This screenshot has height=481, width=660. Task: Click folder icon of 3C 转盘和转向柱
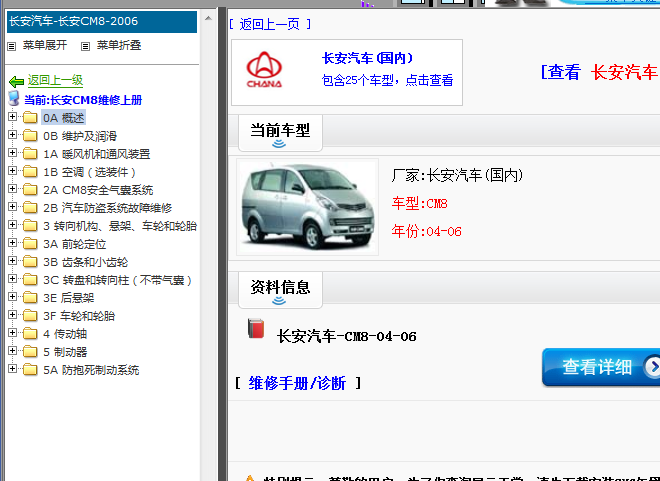pyautogui.click(x=30, y=280)
